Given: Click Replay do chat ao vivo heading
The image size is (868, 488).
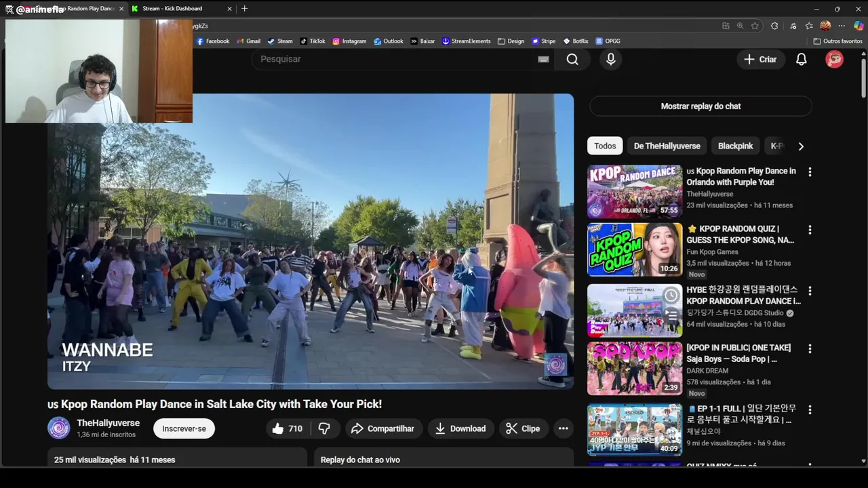Looking at the screenshot, I should (x=360, y=460).
